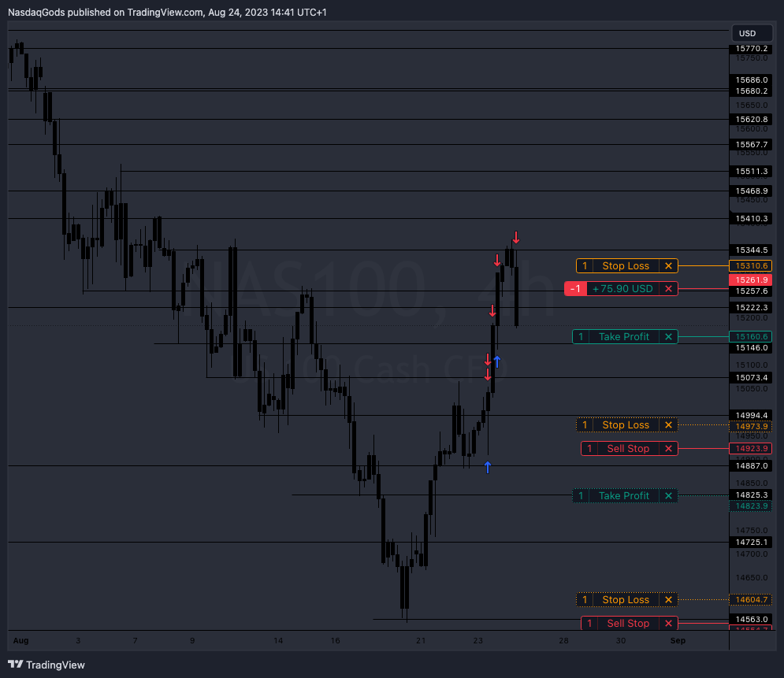Viewport: 784px width, 678px height.
Task: Click the 15468.9 price level label
Action: coord(750,191)
